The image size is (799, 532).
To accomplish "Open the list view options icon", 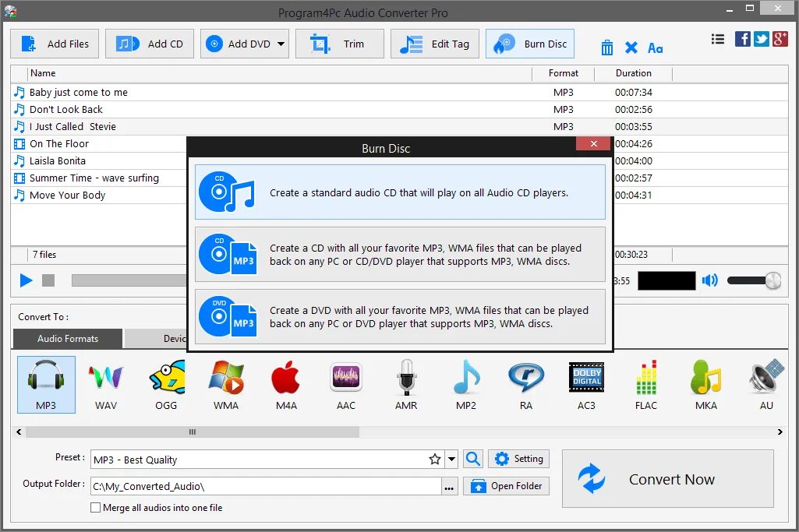I will pyautogui.click(x=717, y=39).
